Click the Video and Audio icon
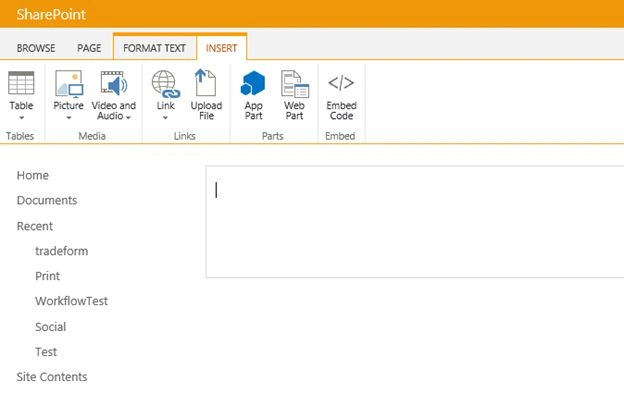Viewport: 624px width, 393px height. coord(114,83)
